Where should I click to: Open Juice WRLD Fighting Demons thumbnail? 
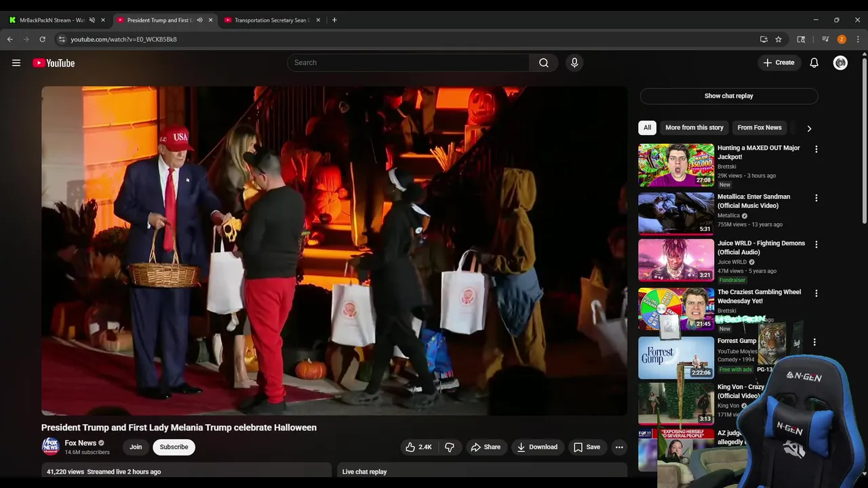(676, 260)
